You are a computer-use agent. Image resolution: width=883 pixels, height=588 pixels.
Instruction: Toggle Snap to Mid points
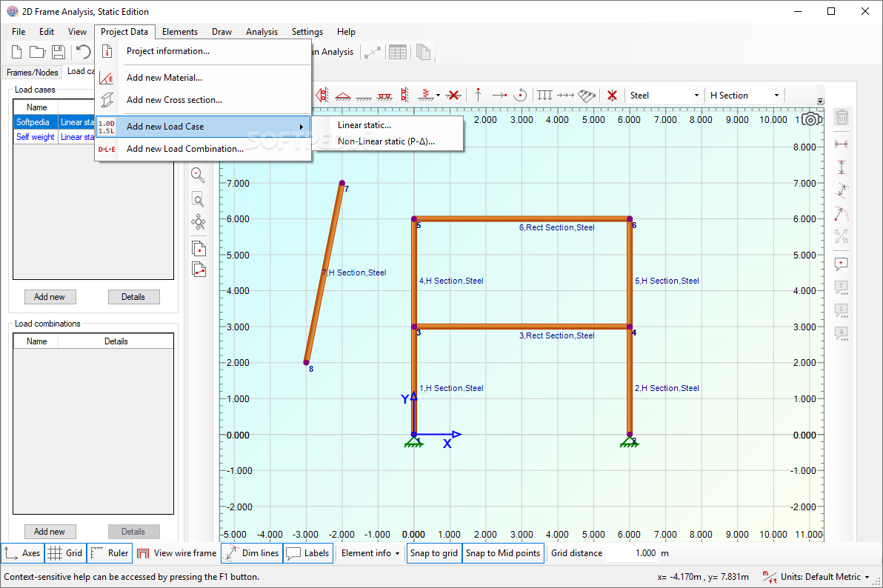point(503,553)
